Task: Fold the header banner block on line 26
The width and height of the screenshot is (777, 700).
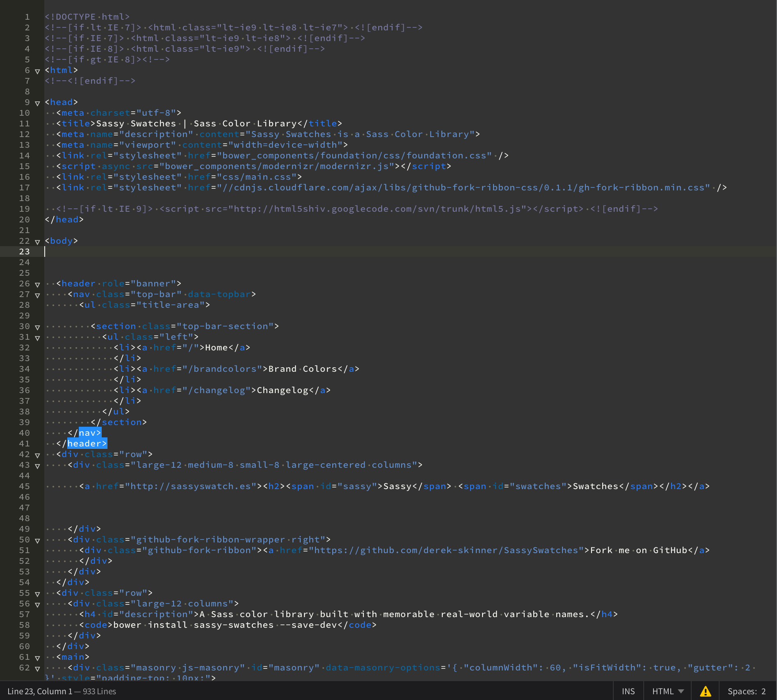Action: (37, 285)
